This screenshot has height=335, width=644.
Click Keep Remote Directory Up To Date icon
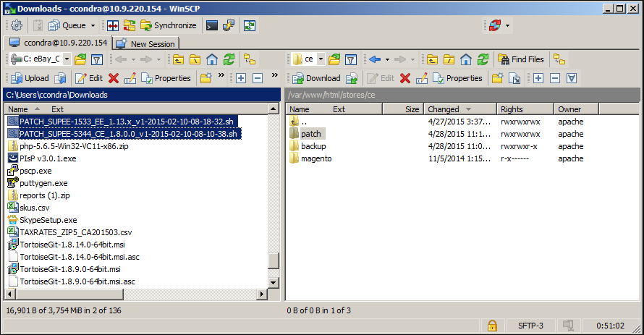tap(250, 25)
